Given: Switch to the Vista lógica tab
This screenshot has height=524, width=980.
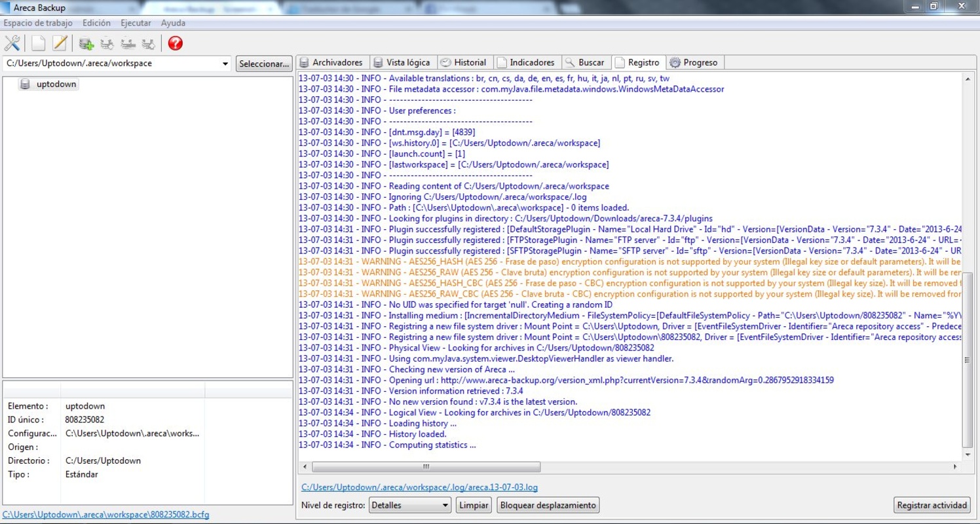Looking at the screenshot, I should 402,63.
